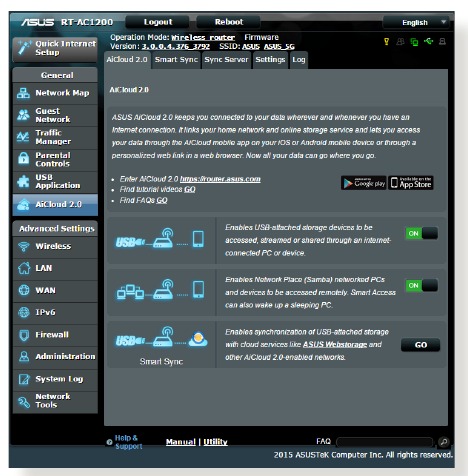Open Administration settings
This screenshot has width=468, height=476.
point(55,357)
